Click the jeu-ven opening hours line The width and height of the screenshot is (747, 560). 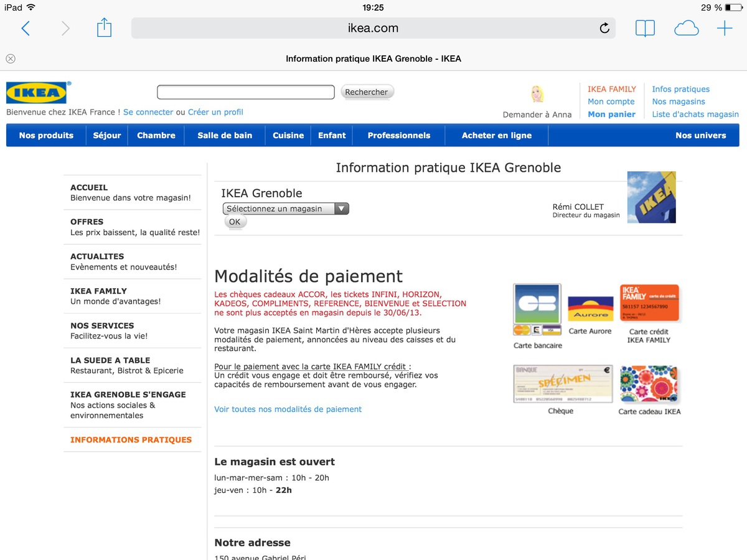tap(253, 490)
